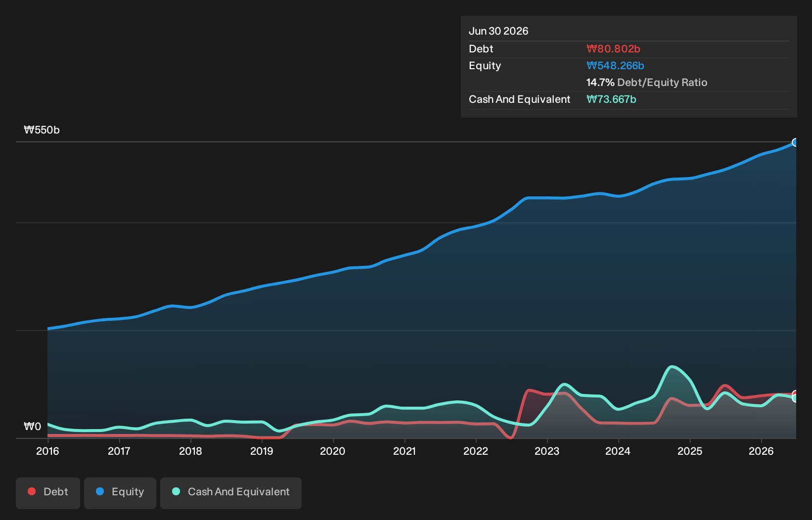Toggle the Equity series legend button

click(120, 493)
